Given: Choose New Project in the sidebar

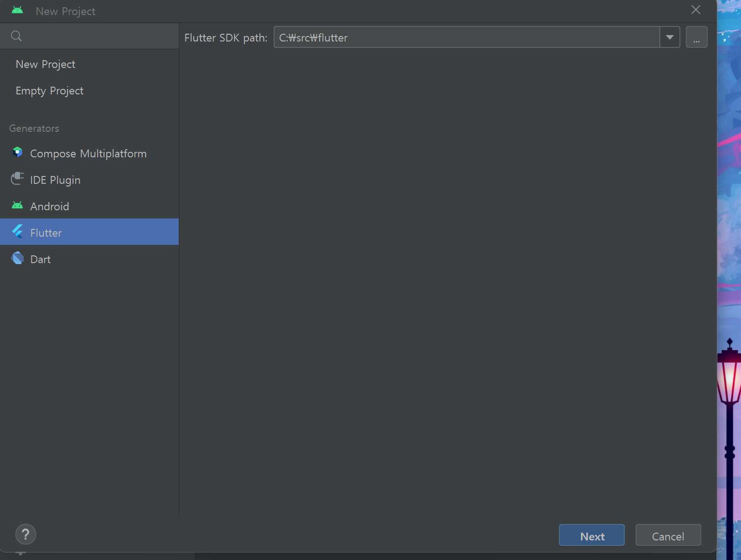Looking at the screenshot, I should (89, 64).
